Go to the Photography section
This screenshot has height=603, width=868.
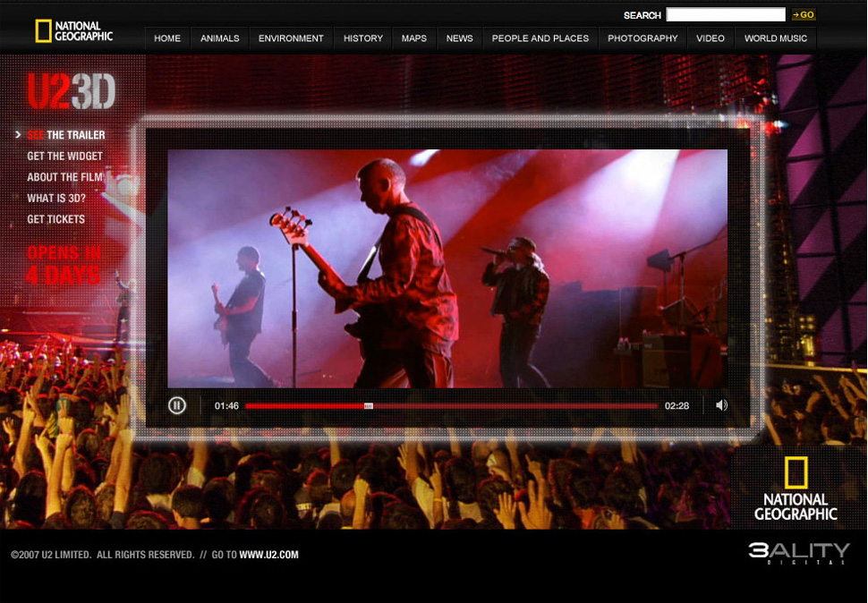click(642, 38)
